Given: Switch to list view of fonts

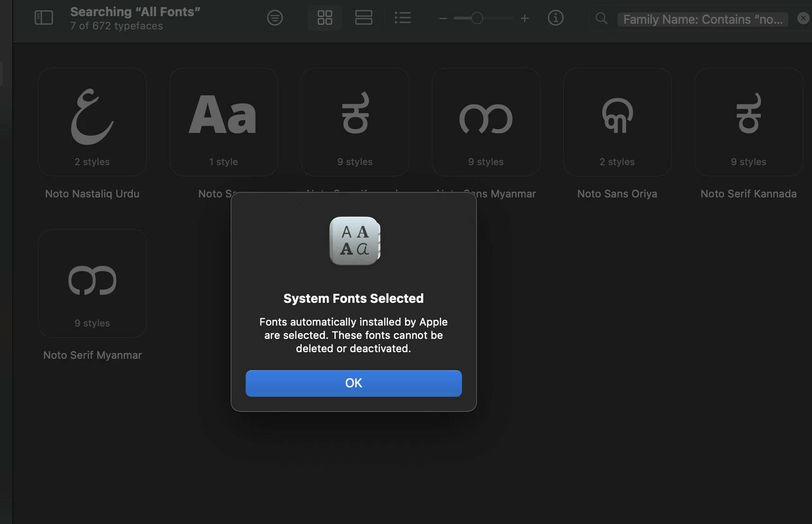Looking at the screenshot, I should pyautogui.click(x=403, y=18).
